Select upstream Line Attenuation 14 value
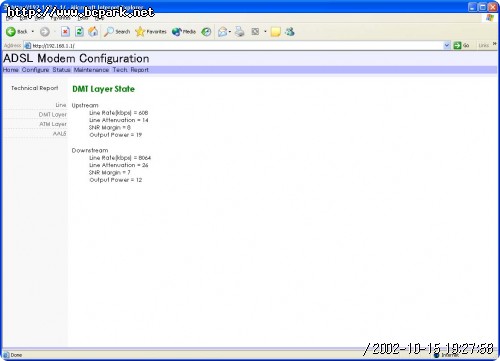The image size is (500, 361). tap(145, 120)
